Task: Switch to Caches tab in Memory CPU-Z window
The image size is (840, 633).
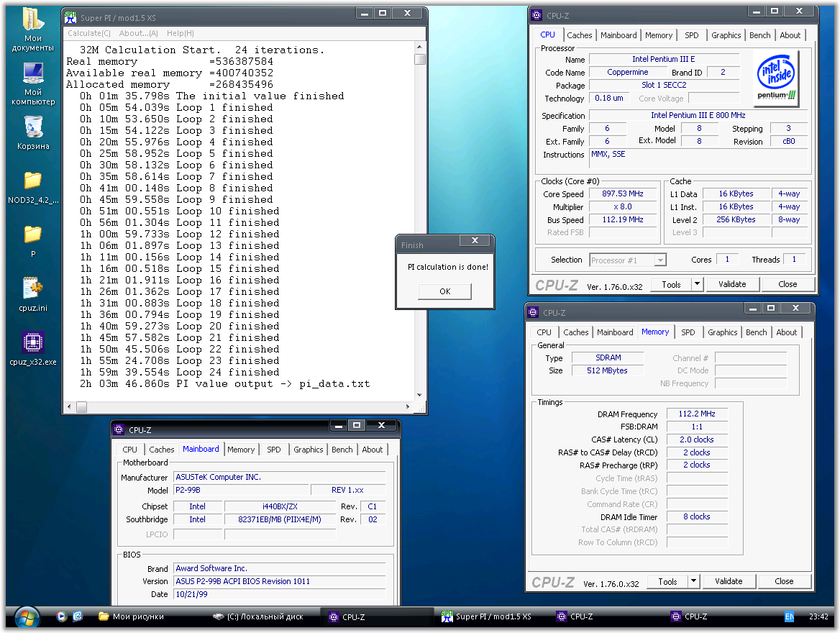Action: click(575, 332)
